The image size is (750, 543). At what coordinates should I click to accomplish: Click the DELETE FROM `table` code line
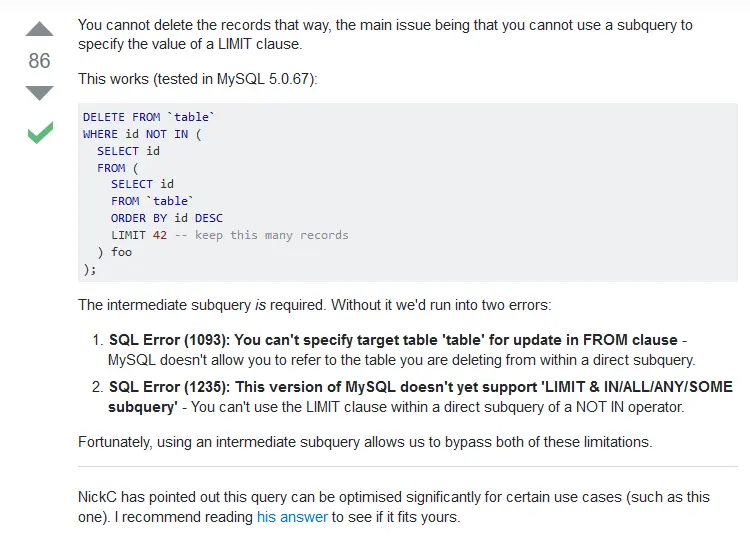coord(149,117)
